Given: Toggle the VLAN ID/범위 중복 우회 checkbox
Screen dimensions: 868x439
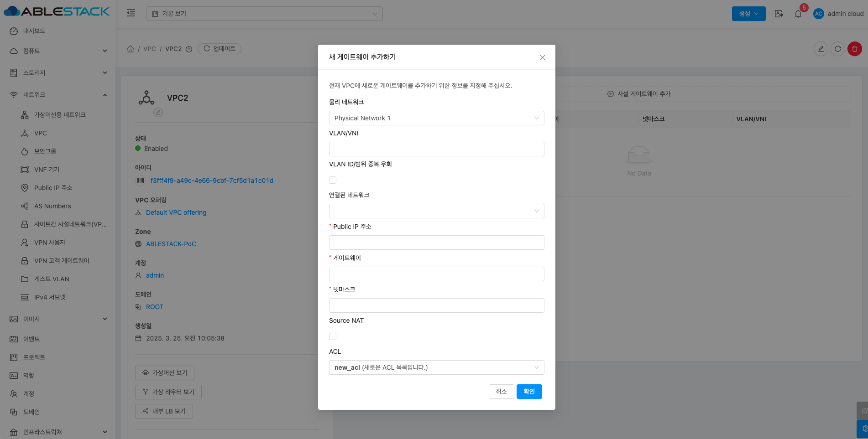Looking at the screenshot, I should coord(333,180).
